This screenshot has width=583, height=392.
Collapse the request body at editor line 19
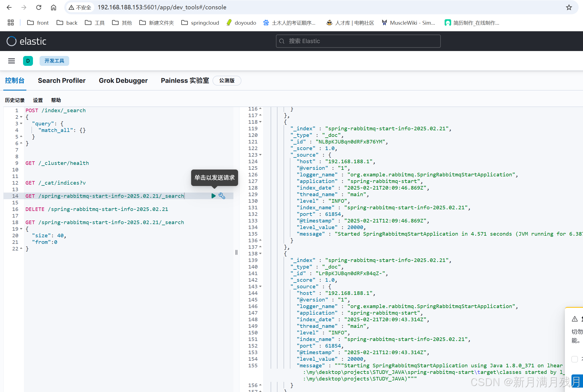pos(21,229)
